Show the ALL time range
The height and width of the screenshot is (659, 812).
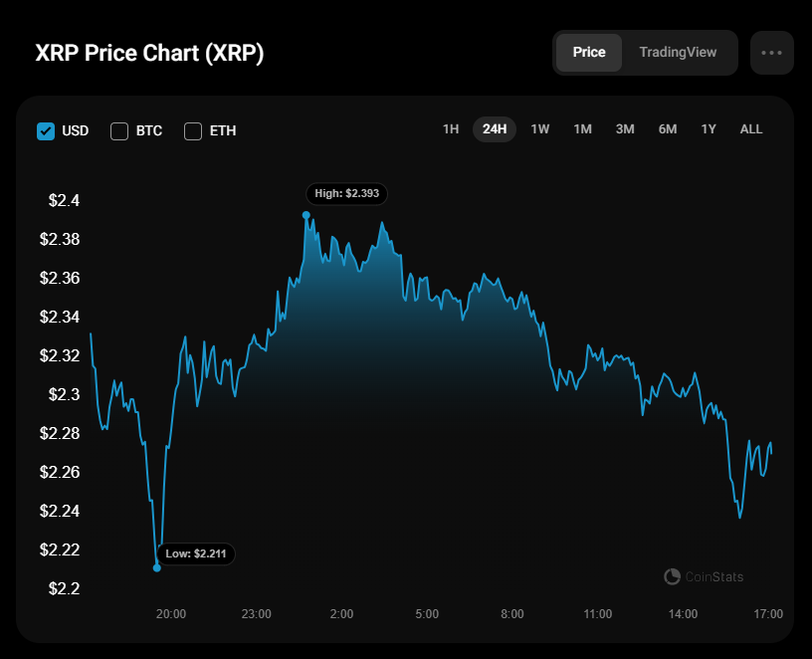pyautogui.click(x=751, y=129)
